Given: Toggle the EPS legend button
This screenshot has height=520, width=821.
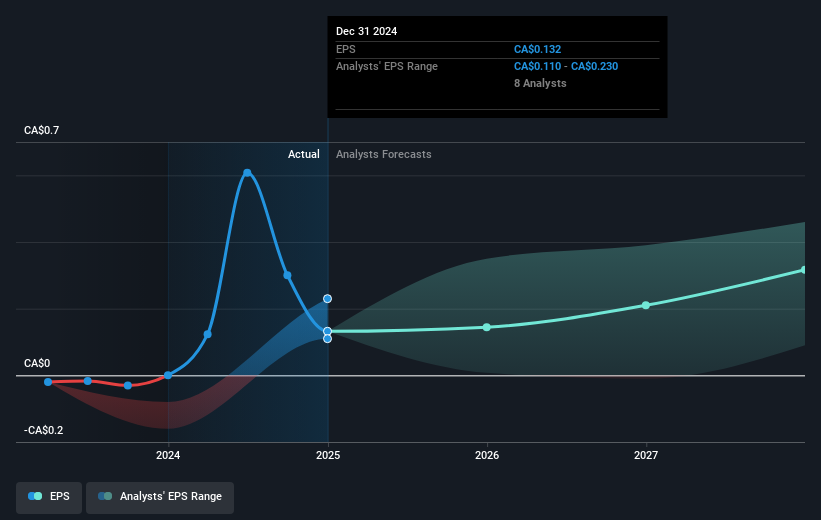Looking at the screenshot, I should tap(49, 496).
